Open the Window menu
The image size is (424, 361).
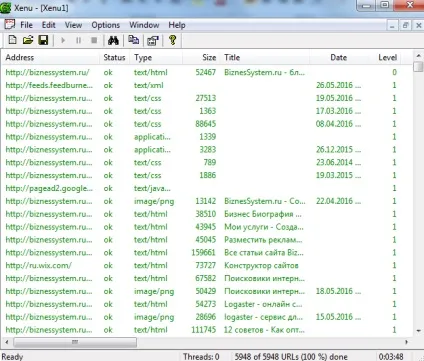coord(144,25)
